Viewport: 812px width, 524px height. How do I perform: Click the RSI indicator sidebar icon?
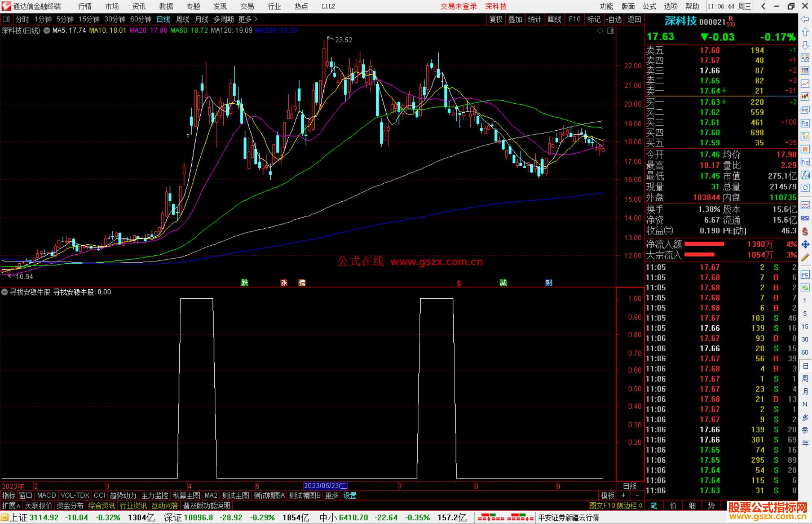(x=805, y=218)
